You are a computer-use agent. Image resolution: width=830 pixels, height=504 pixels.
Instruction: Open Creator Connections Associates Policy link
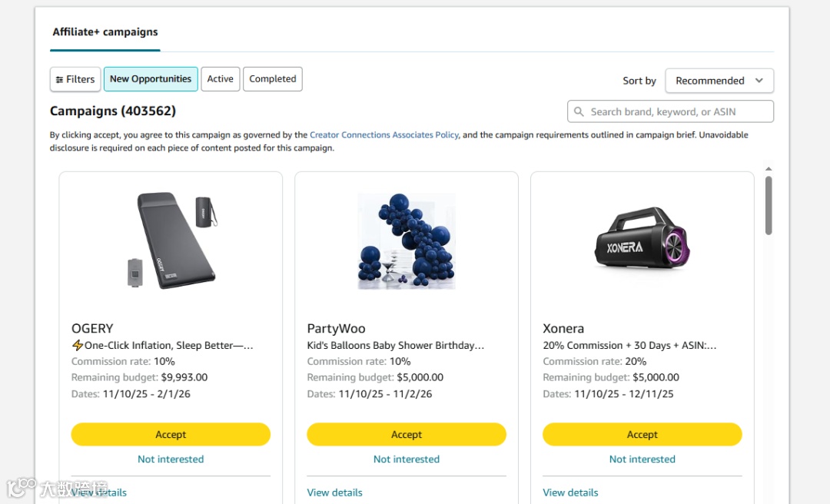point(384,135)
